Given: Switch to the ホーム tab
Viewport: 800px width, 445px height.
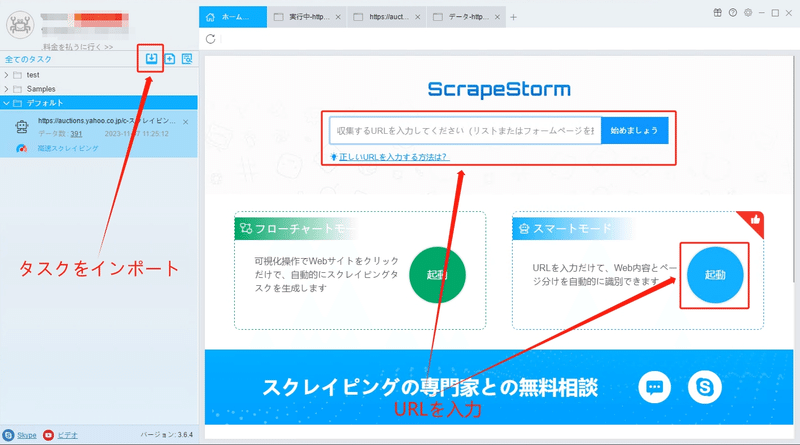Looking at the screenshot, I should [x=233, y=17].
